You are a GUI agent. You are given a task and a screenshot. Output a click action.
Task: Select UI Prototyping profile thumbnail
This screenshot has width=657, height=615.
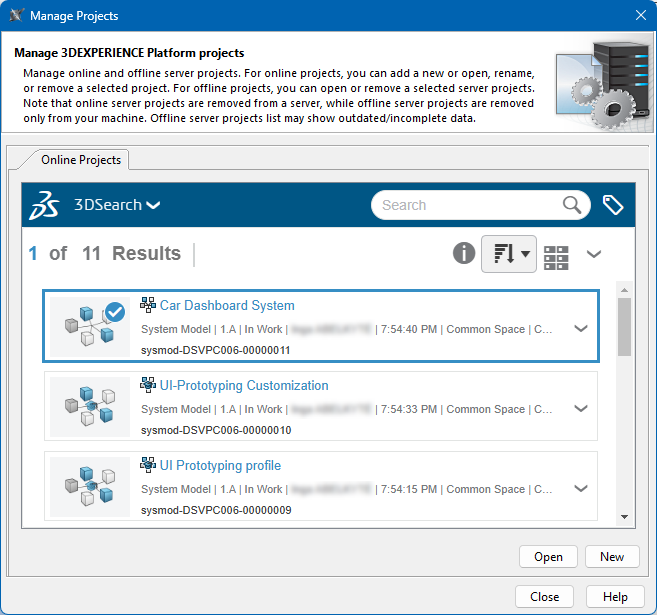point(89,485)
